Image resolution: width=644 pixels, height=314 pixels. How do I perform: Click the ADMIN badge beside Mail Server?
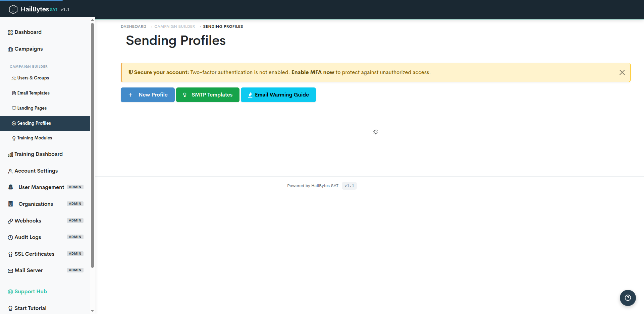[x=75, y=270]
